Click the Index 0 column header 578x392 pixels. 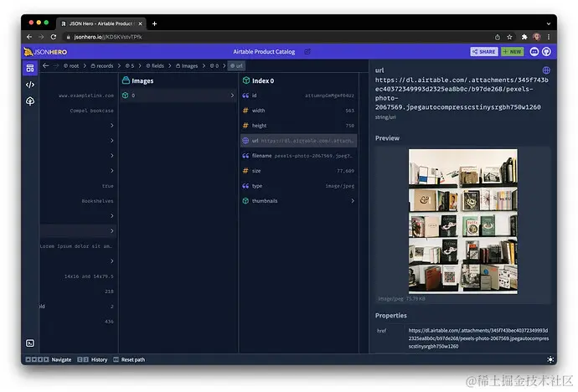(x=258, y=80)
